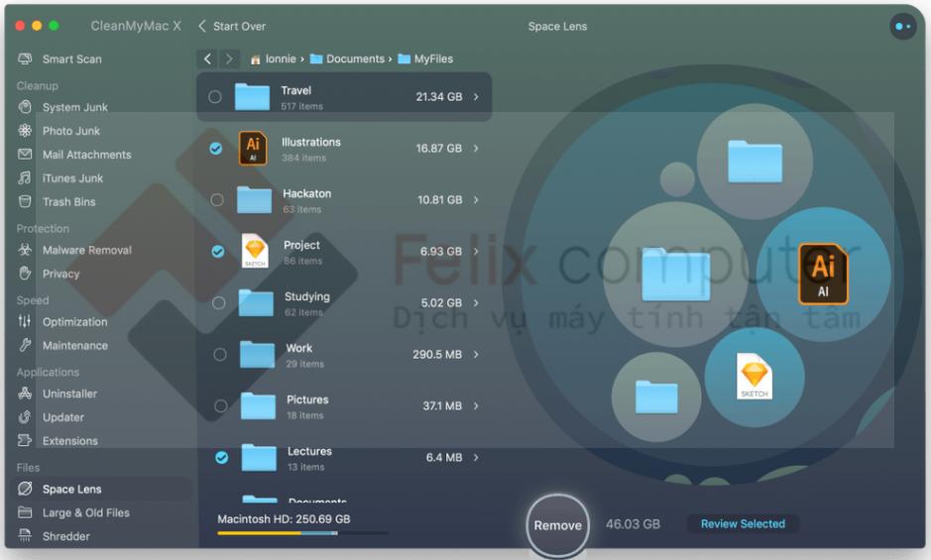
Task: Deselect the Lectures folder checkbox
Action: pyautogui.click(x=221, y=457)
